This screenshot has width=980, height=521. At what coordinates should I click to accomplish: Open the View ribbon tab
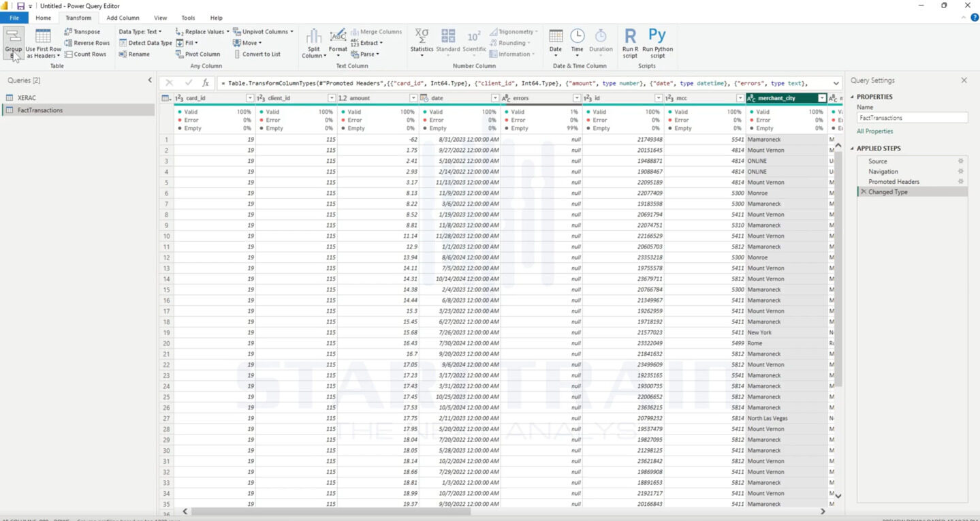161,18
